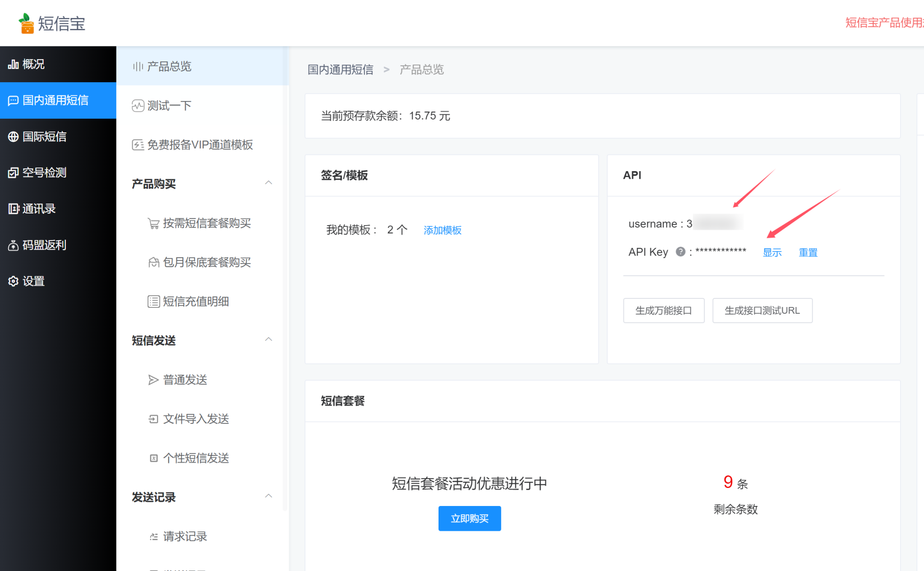Reset the API Key via 重置
Screen dimensions: 924x571
click(808, 252)
